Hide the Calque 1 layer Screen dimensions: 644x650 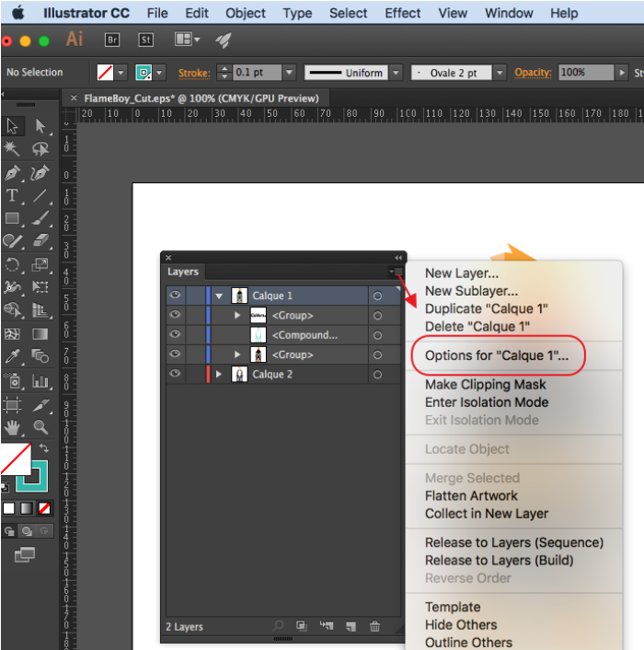pyautogui.click(x=175, y=296)
